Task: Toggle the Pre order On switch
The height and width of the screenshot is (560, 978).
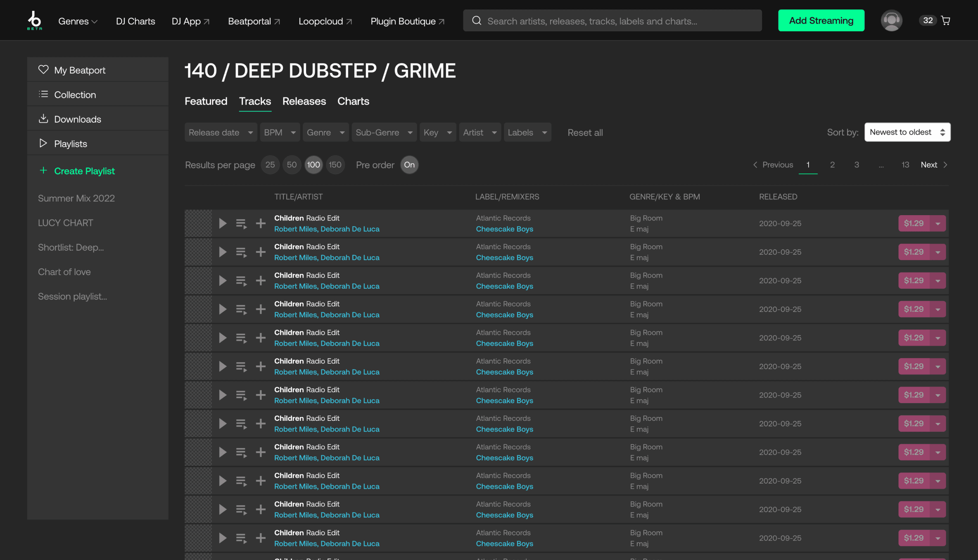Action: point(409,165)
